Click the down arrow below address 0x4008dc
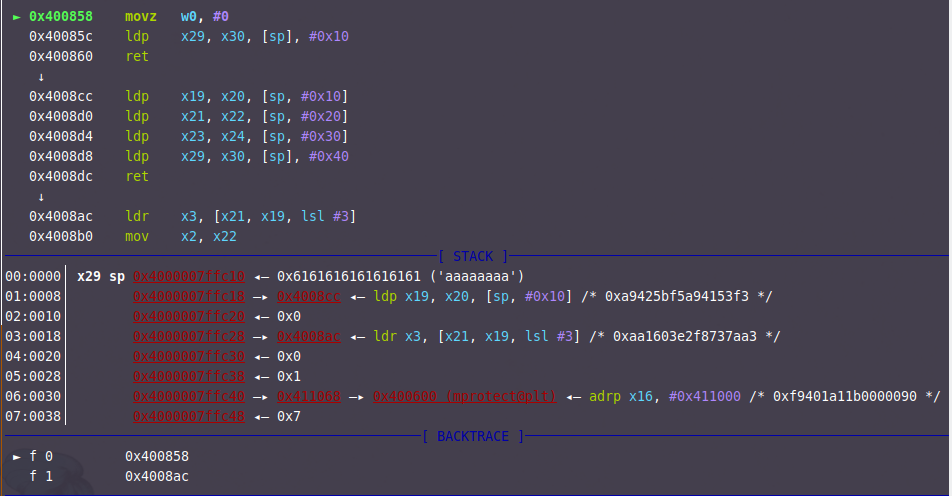Screen dimensions: 952x496 click(40, 197)
